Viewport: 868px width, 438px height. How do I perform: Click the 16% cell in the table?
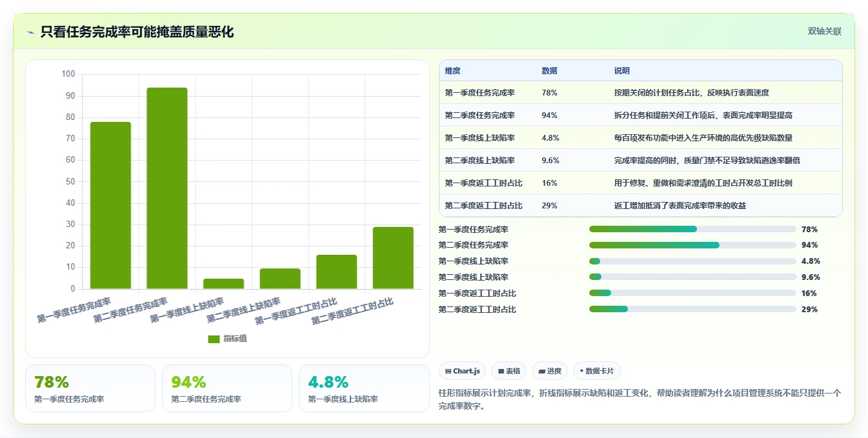click(550, 183)
